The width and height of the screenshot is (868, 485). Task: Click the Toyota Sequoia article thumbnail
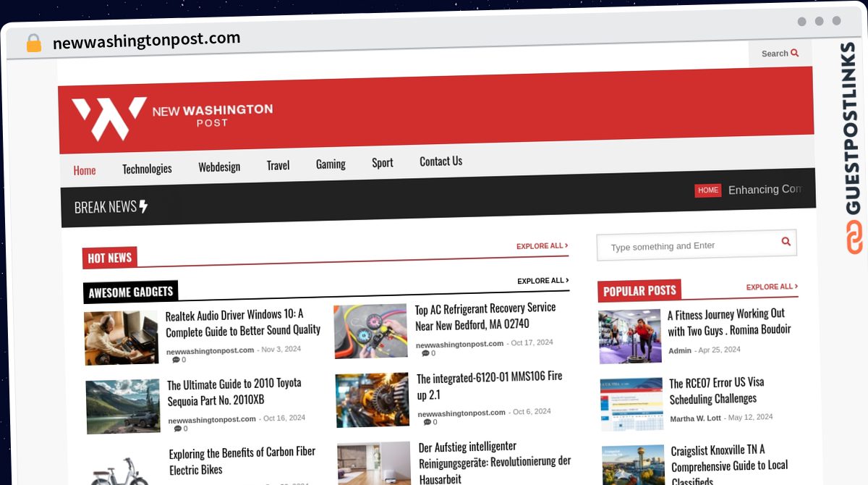click(x=123, y=406)
